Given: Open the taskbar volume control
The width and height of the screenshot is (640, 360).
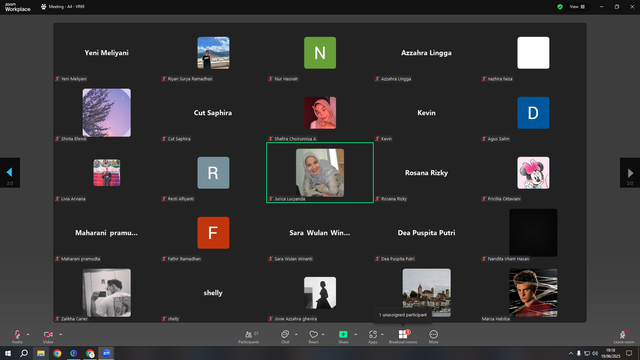Looking at the screenshot, I should [595, 353].
